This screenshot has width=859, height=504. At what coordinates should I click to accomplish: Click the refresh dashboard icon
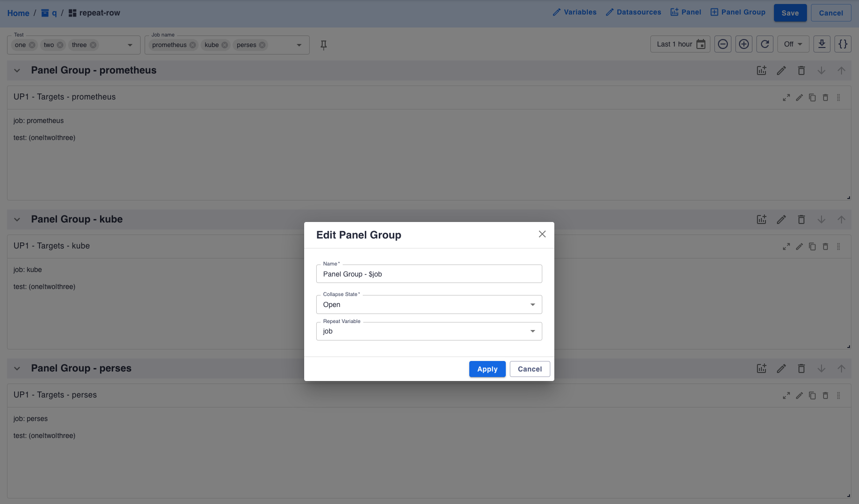pyautogui.click(x=764, y=44)
